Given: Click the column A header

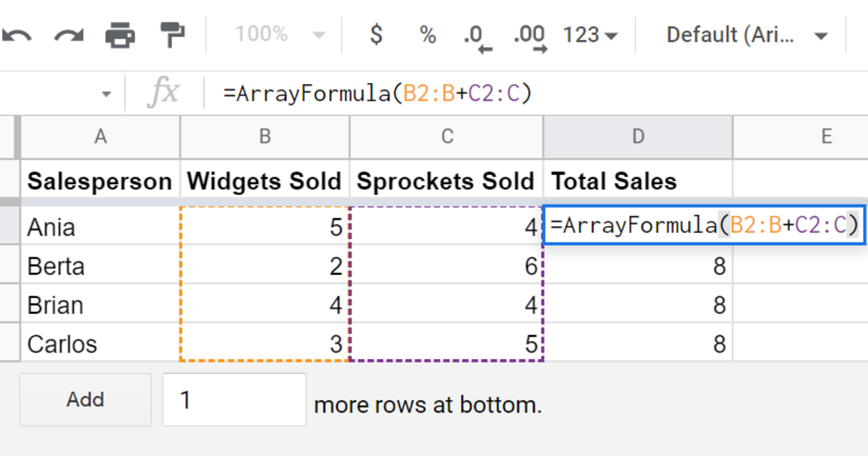Looking at the screenshot, I should (x=101, y=137).
